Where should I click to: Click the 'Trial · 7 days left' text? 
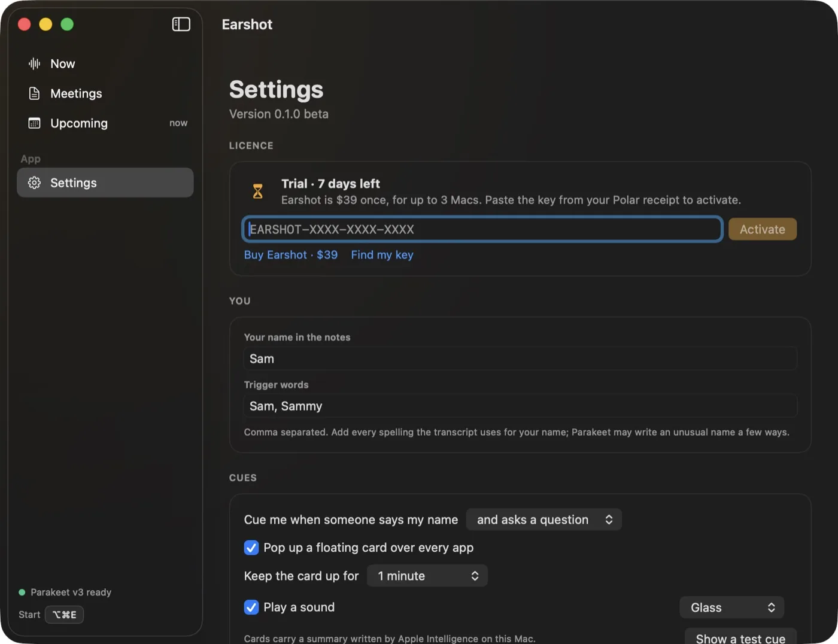(330, 184)
